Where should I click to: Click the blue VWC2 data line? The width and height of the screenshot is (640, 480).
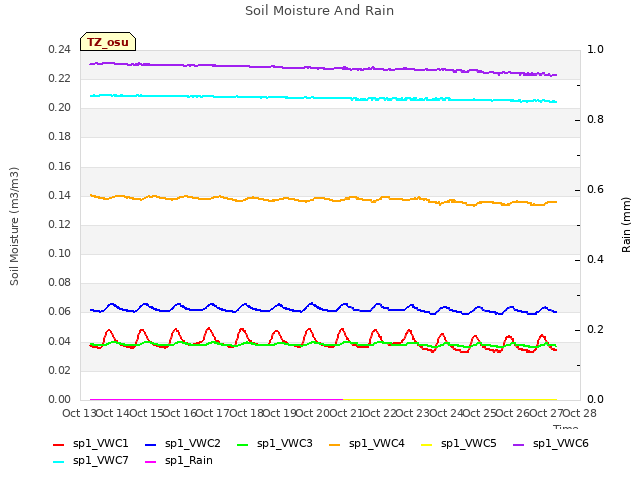point(322,308)
